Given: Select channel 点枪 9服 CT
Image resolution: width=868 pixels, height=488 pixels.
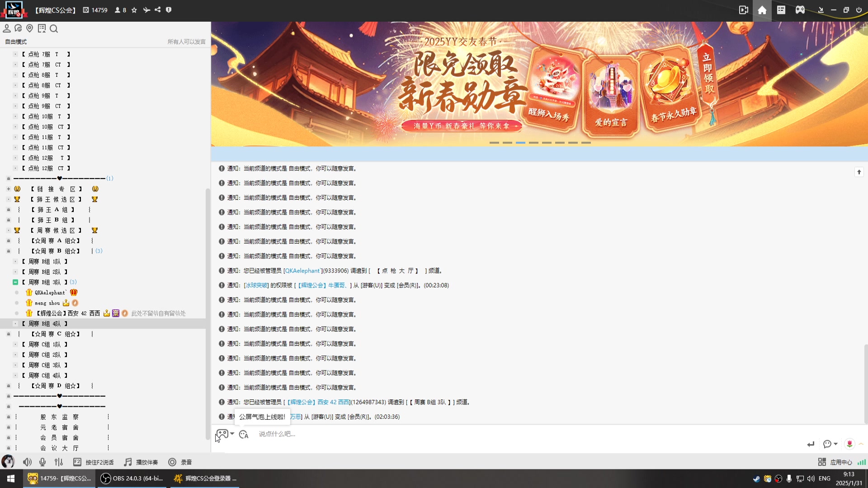Looking at the screenshot, I should (46, 106).
